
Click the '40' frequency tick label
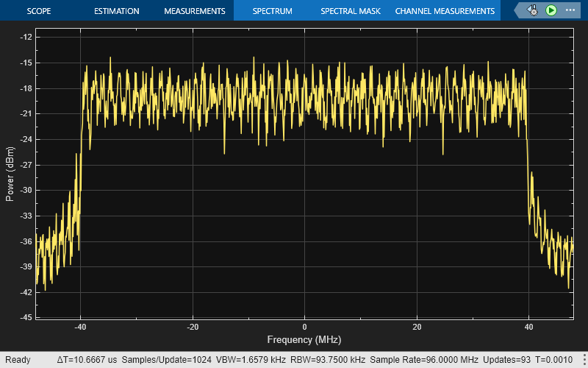[x=528, y=327]
